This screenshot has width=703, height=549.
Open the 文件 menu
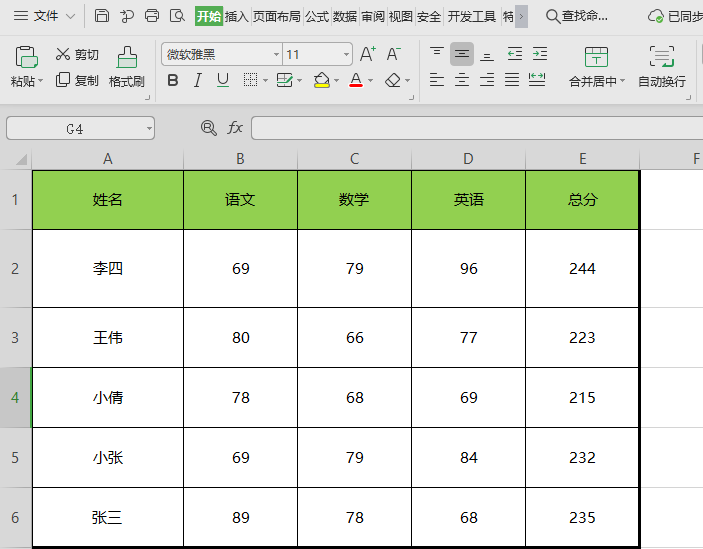[44, 16]
